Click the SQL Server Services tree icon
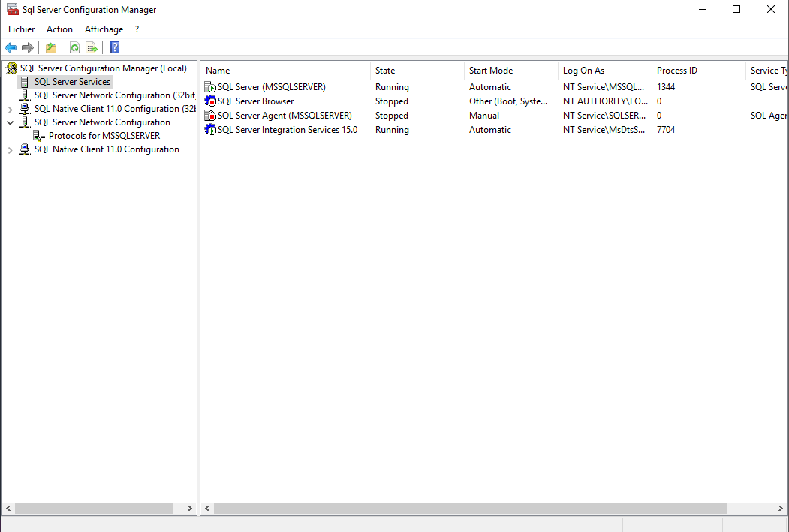 [25, 82]
